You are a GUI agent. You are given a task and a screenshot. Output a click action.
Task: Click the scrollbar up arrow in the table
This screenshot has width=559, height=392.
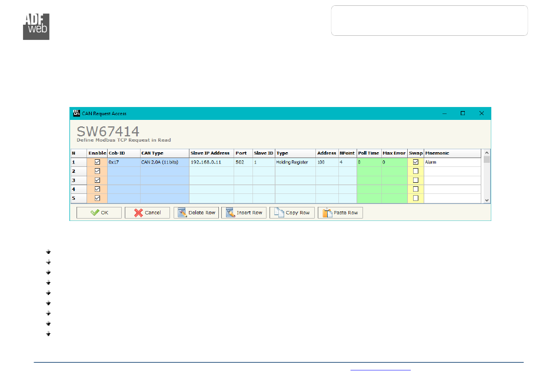point(487,153)
